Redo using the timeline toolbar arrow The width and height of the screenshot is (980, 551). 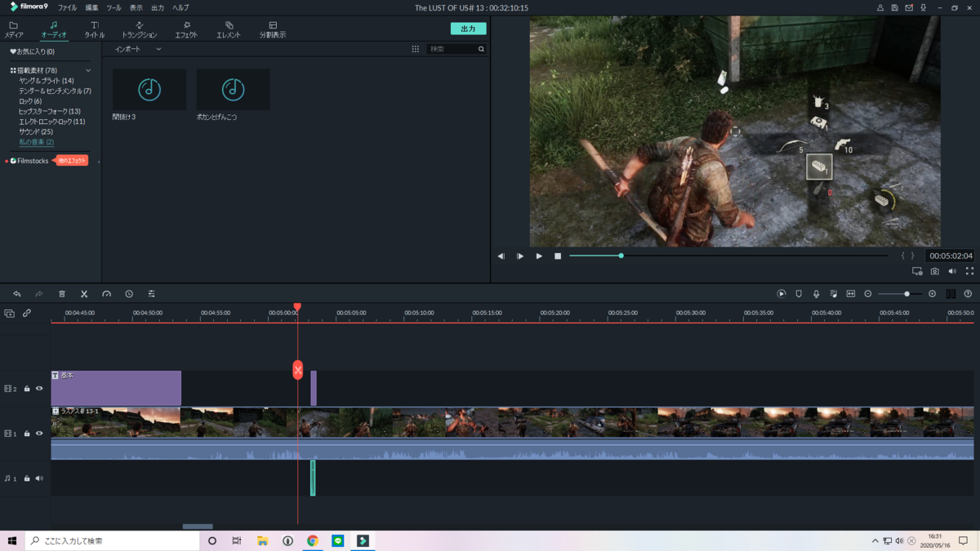(38, 294)
